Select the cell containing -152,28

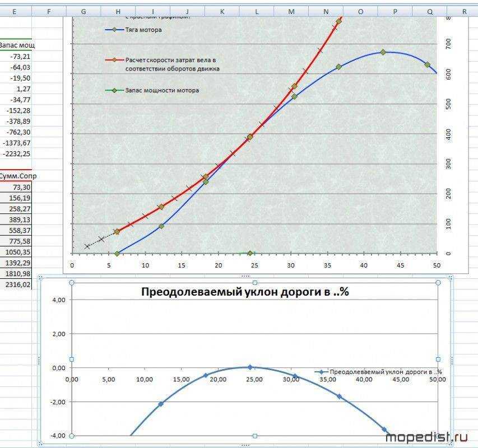click(16, 110)
